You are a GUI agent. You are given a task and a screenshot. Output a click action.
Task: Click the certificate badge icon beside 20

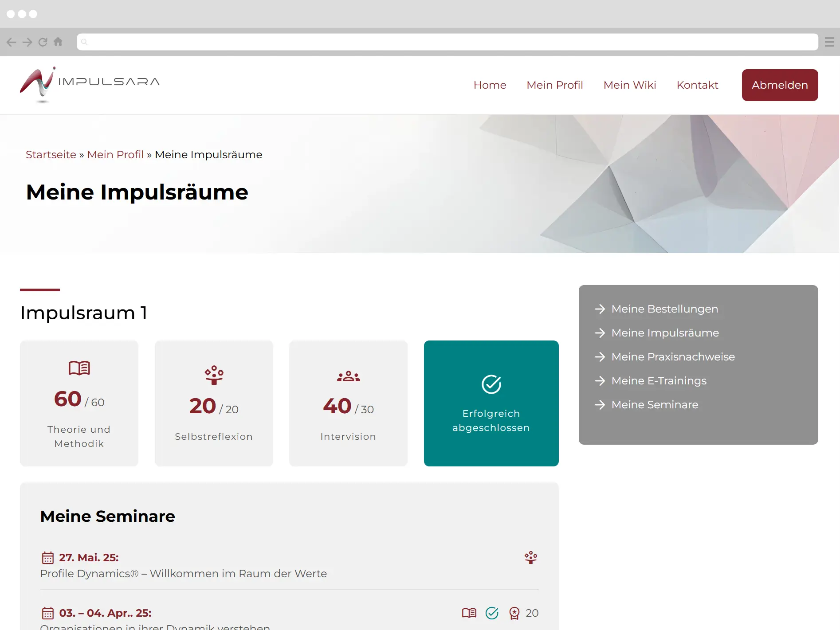click(x=514, y=613)
